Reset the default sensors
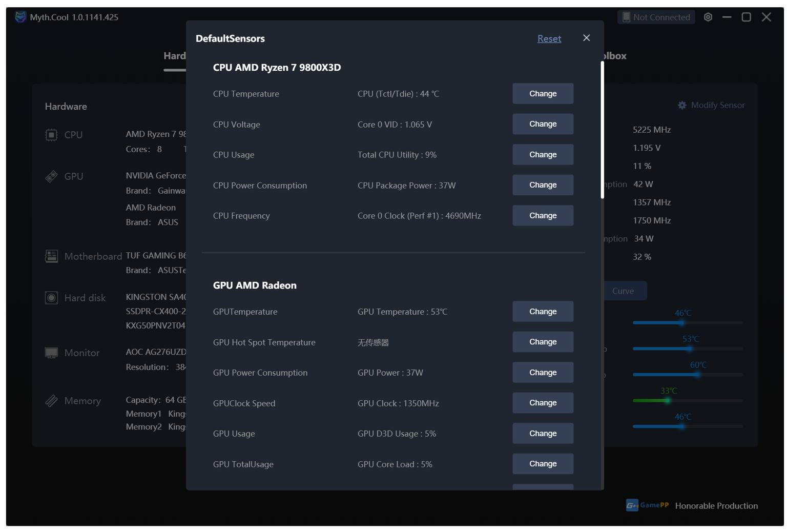787x532 pixels. click(549, 38)
